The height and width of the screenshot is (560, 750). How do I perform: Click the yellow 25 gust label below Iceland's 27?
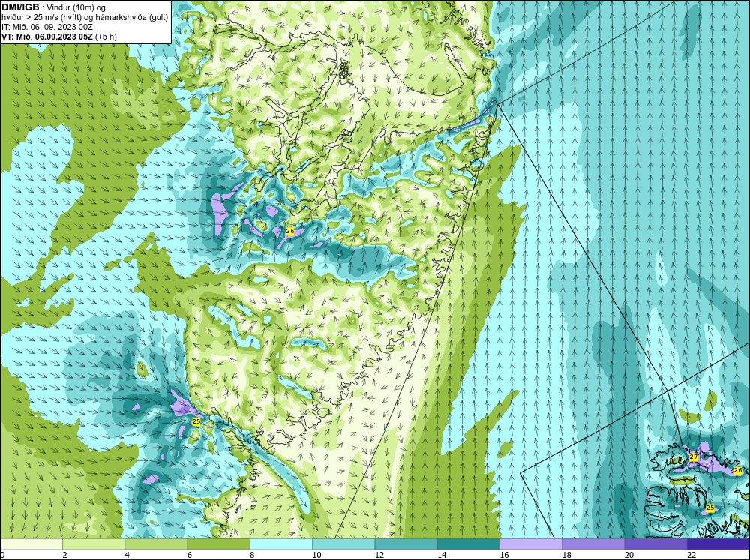[709, 508]
